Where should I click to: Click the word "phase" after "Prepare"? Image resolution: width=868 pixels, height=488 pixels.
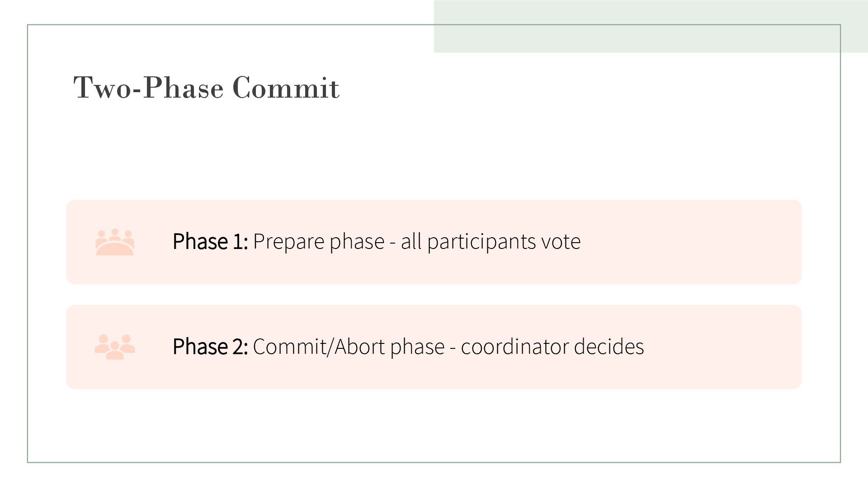coord(357,241)
